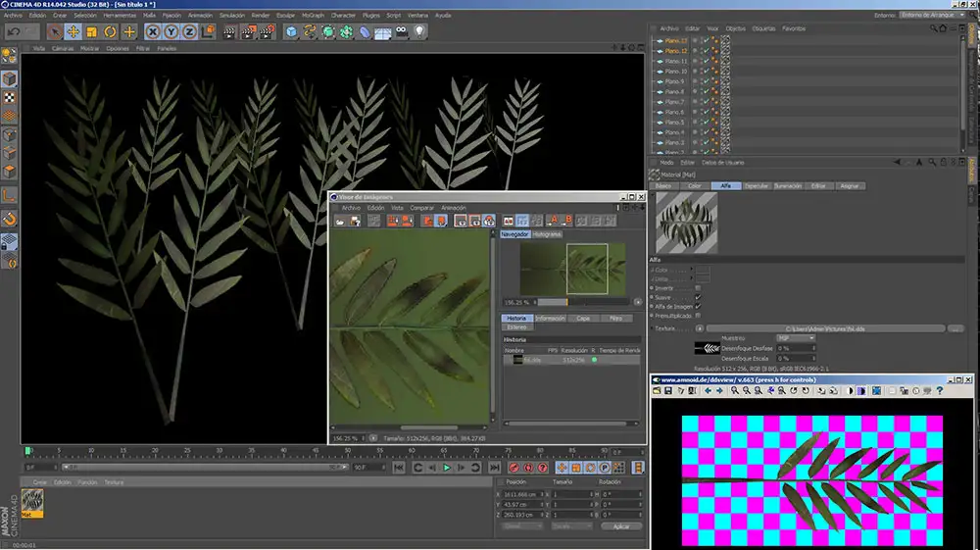This screenshot has width=980, height=550.
Task: Toggle the Suave checkbox
Action: pyautogui.click(x=698, y=297)
